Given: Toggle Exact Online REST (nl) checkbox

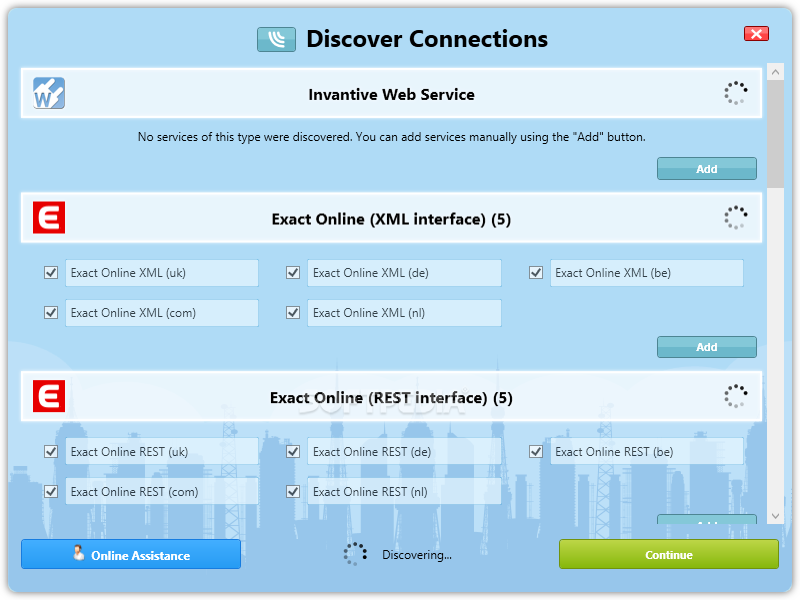Looking at the screenshot, I should [293, 491].
